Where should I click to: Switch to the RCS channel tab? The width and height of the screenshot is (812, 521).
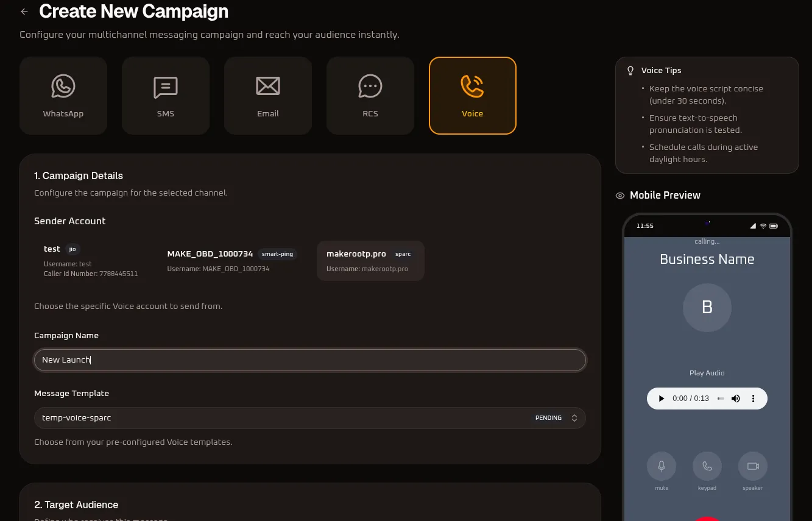(x=370, y=96)
